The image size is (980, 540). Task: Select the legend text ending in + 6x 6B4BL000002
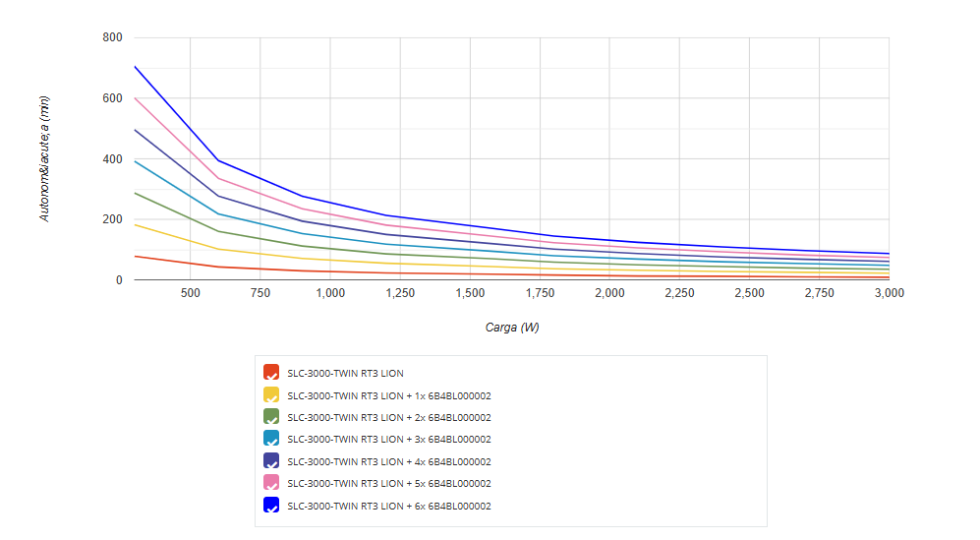coord(388,507)
